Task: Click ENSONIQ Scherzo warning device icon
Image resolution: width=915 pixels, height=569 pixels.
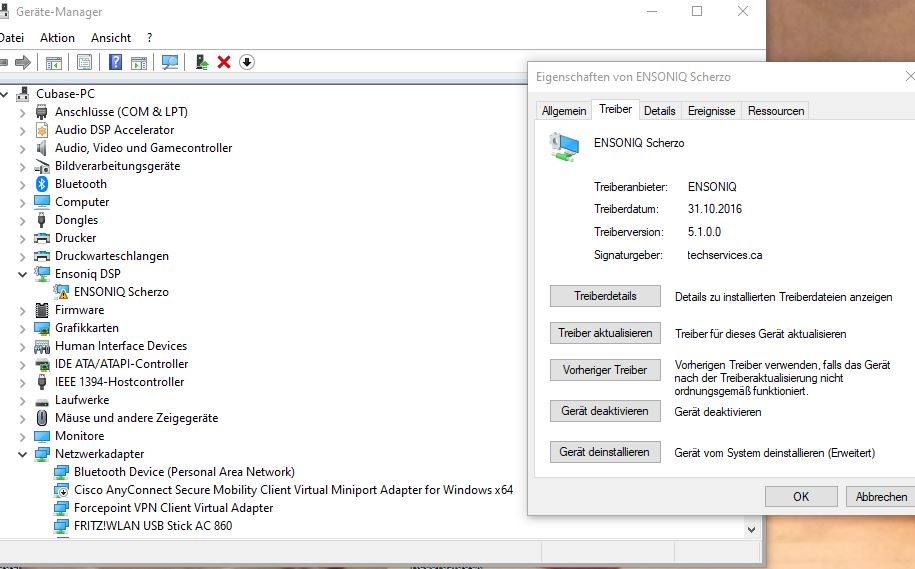Action: [61, 292]
